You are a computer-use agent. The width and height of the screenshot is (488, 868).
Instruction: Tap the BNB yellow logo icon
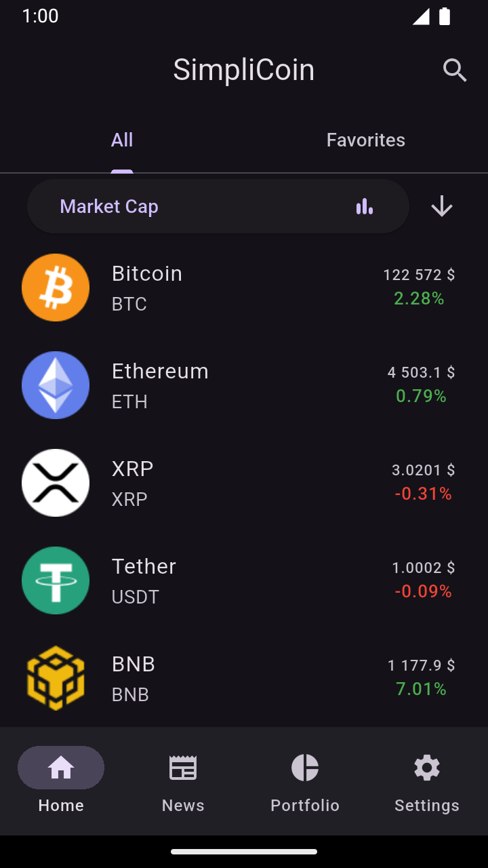pos(56,678)
